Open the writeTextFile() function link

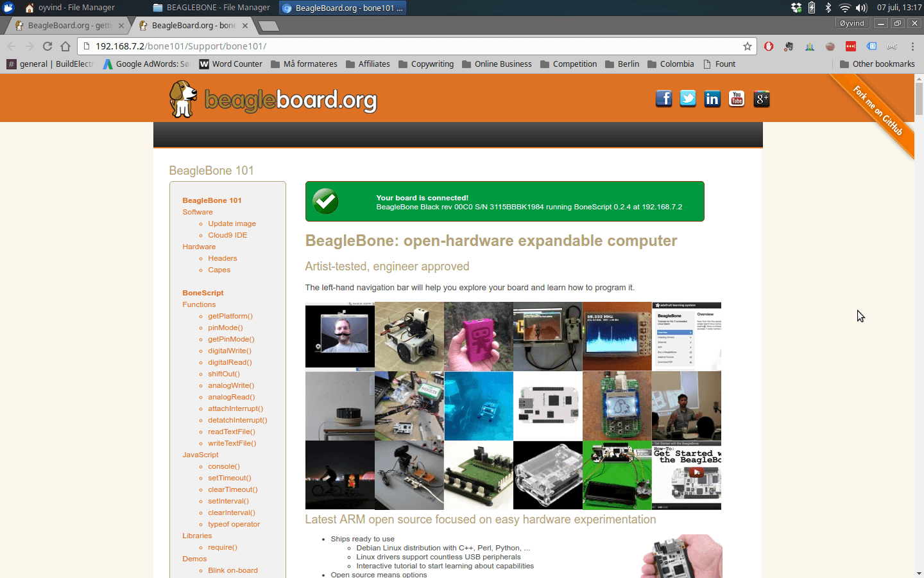pos(232,443)
